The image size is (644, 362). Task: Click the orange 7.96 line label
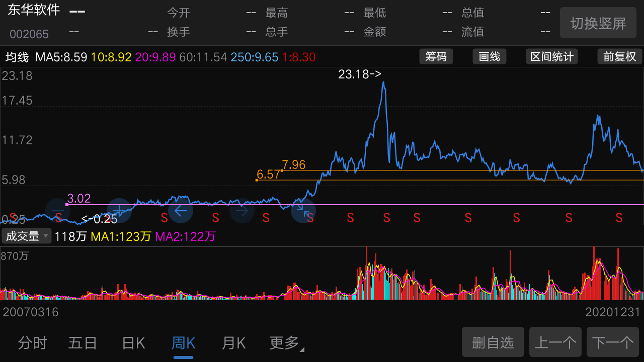point(294,165)
